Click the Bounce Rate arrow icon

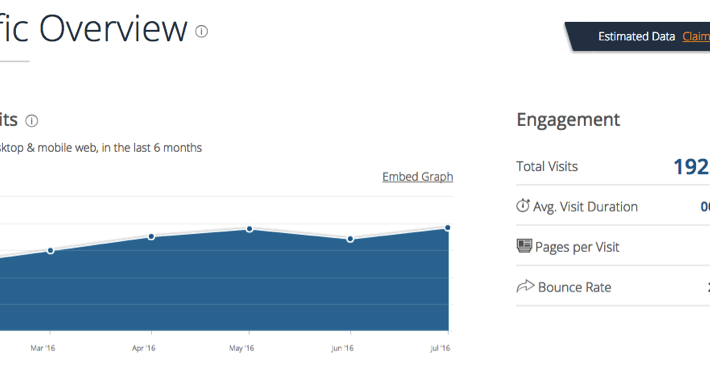(x=525, y=286)
